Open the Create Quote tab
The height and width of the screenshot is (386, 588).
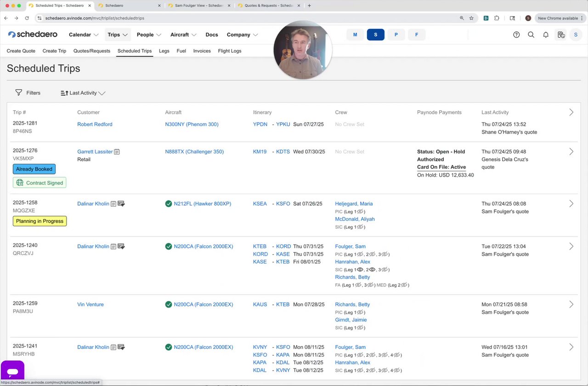(21, 51)
